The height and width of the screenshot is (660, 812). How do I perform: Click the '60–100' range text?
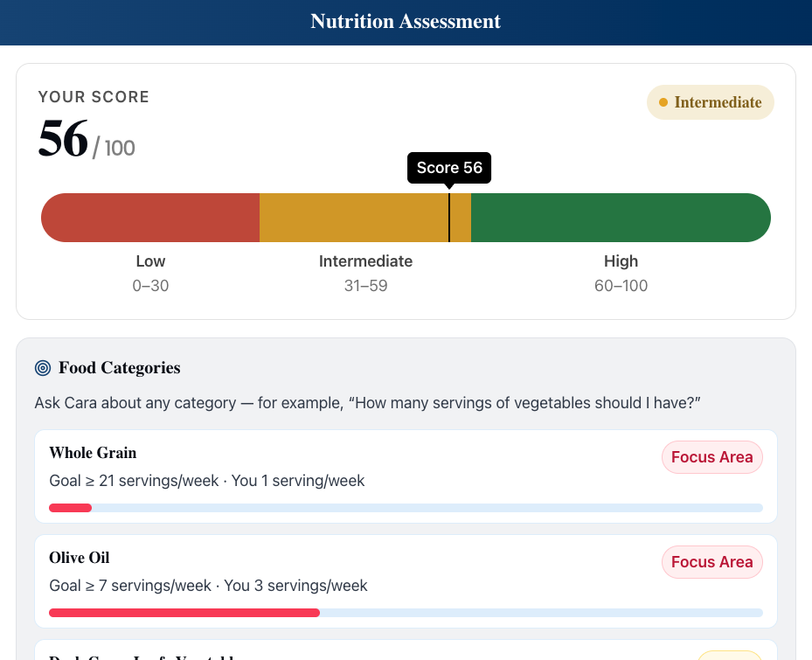(x=621, y=286)
